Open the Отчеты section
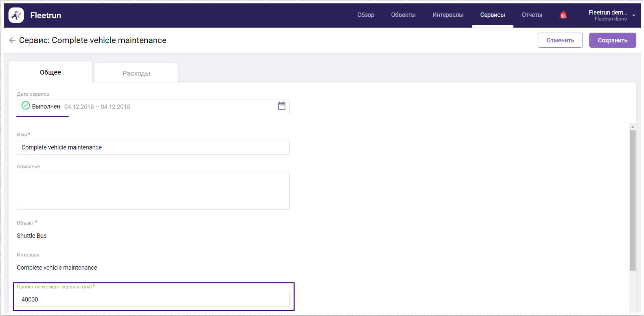This screenshot has height=316, width=644. (532, 15)
